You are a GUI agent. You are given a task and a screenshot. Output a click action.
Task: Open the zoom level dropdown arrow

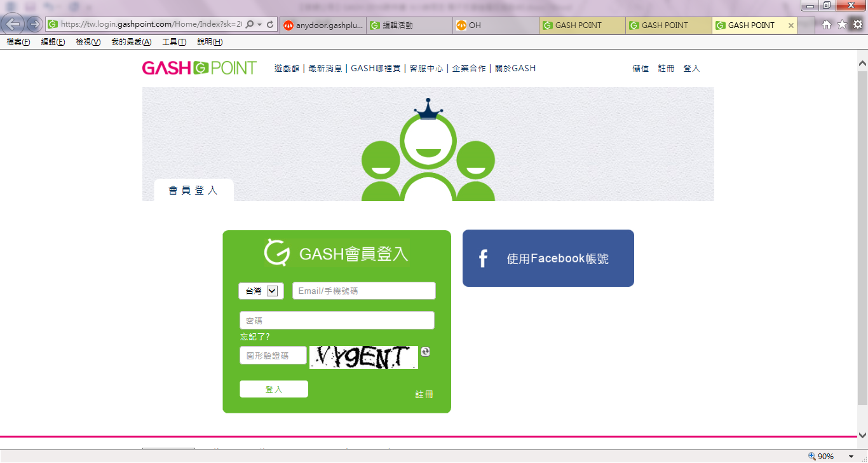click(x=851, y=457)
